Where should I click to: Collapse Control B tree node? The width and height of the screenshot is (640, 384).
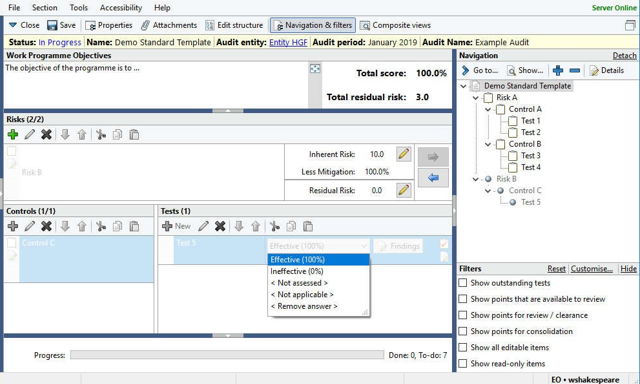[488, 144]
